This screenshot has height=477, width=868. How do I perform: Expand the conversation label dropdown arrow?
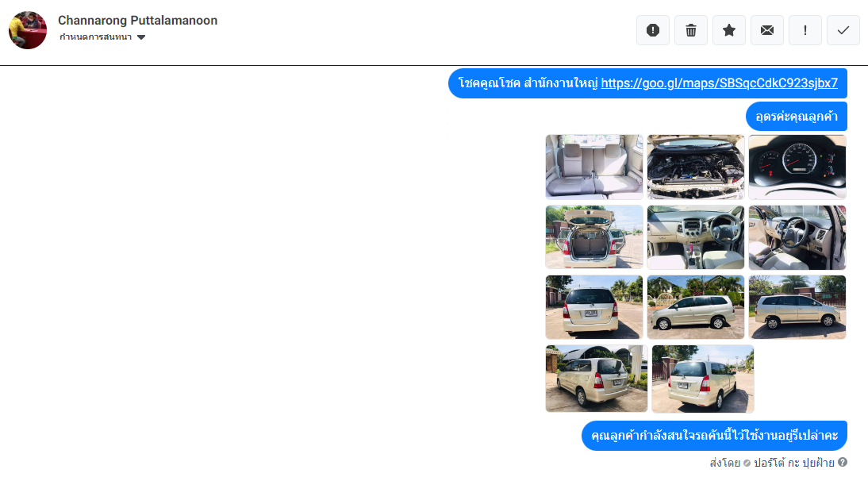(141, 37)
